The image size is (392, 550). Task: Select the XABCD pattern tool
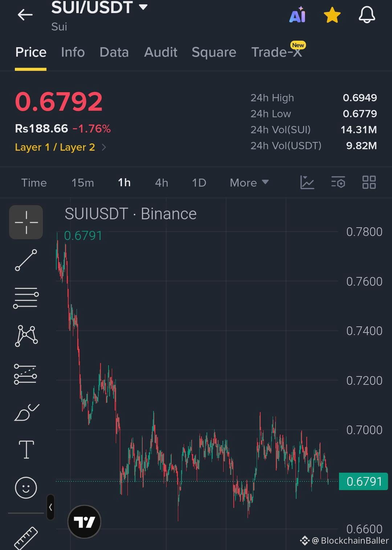tap(26, 336)
